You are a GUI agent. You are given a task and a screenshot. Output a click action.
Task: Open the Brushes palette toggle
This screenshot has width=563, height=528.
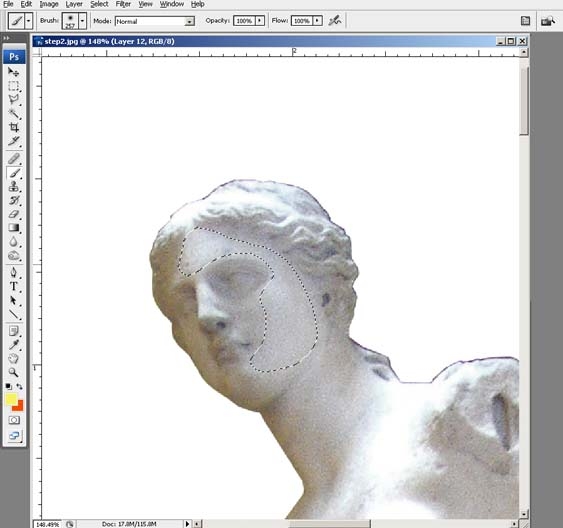(x=525, y=21)
